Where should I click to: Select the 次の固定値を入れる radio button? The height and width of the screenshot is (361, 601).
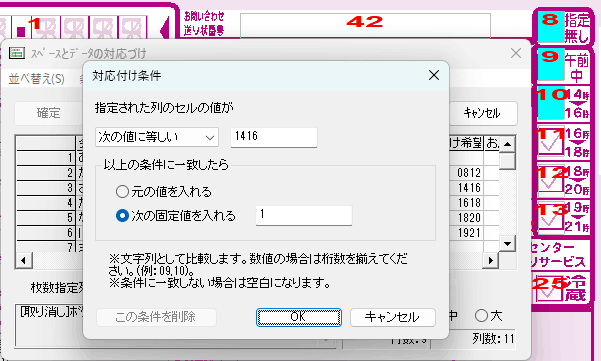(122, 216)
